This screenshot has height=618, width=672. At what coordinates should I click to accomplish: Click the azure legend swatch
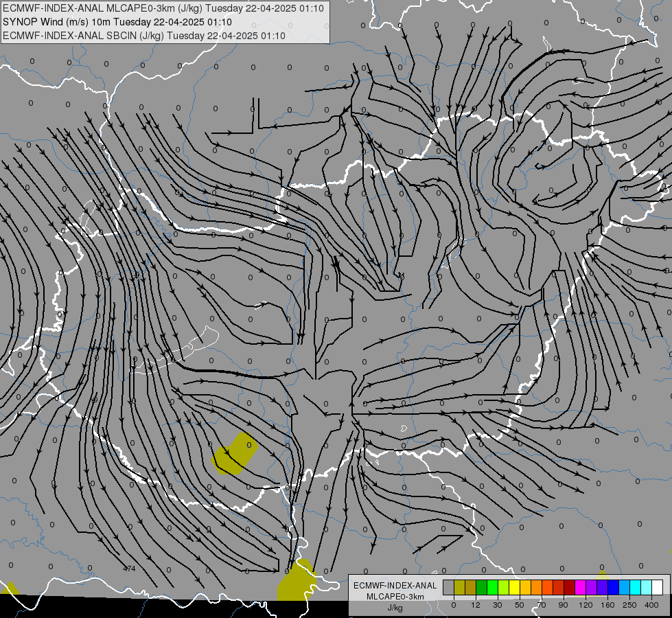624,587
